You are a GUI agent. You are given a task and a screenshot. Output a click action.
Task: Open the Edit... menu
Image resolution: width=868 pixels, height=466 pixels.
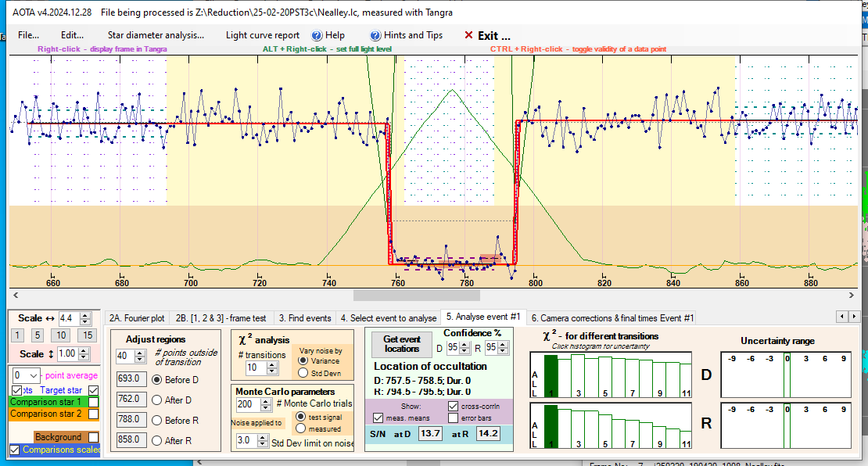[72, 35]
